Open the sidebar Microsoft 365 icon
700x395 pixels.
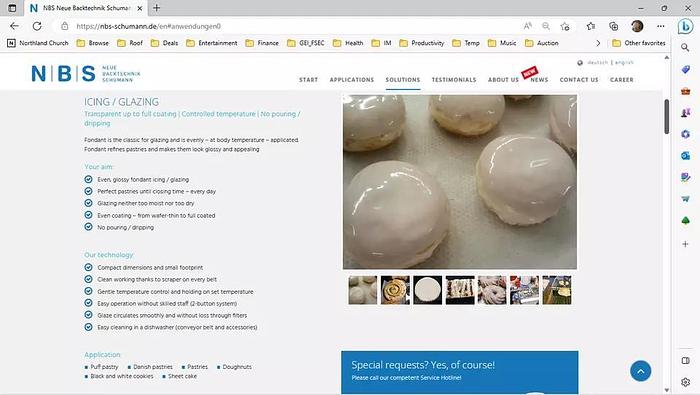click(x=685, y=134)
